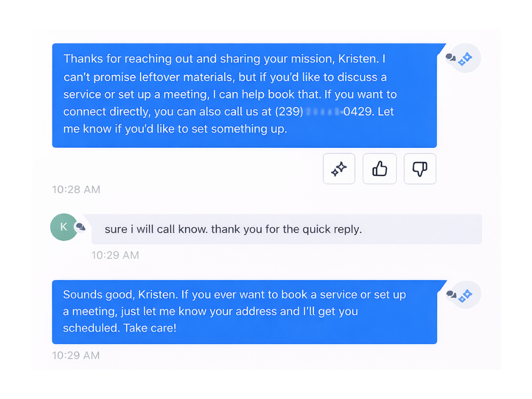
Task: Click the sparkle icon beside the first reply
Action: (x=465, y=59)
